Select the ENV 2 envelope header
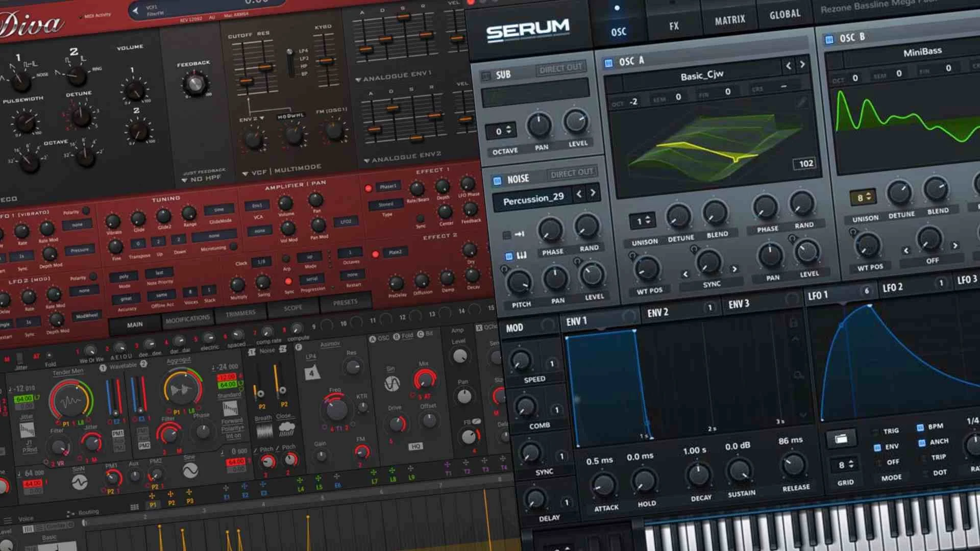This screenshot has width=980, height=551. point(657,313)
